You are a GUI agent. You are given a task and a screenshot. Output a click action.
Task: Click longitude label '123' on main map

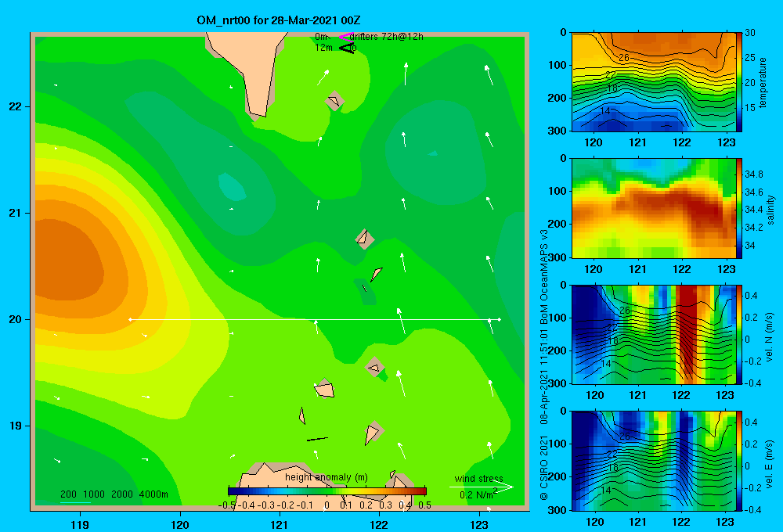tap(479, 524)
